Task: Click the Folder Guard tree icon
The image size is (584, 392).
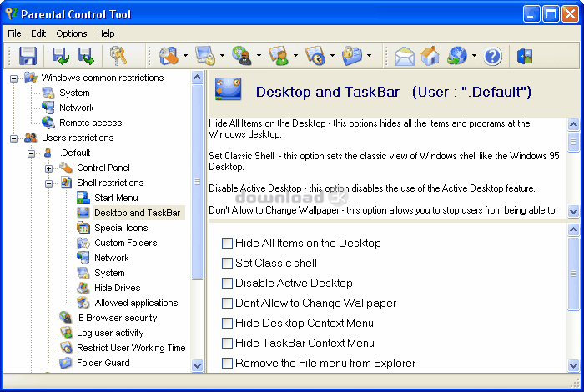Action: coord(66,363)
